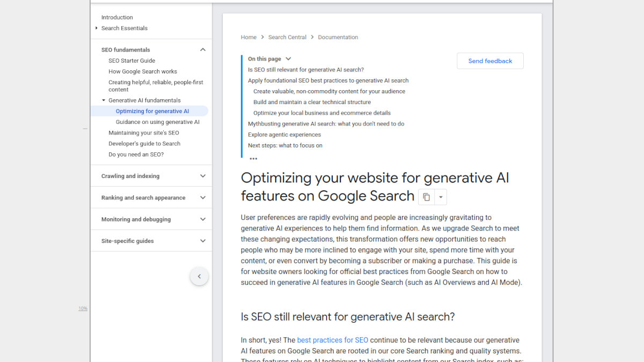Click the Generative AI fundamentals label
The width and height of the screenshot is (644, 362).
144,100
